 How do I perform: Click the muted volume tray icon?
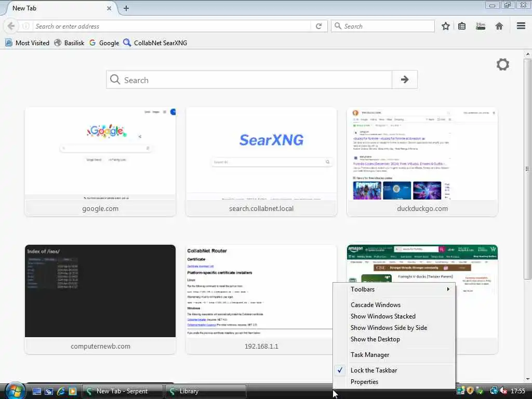[503, 391]
